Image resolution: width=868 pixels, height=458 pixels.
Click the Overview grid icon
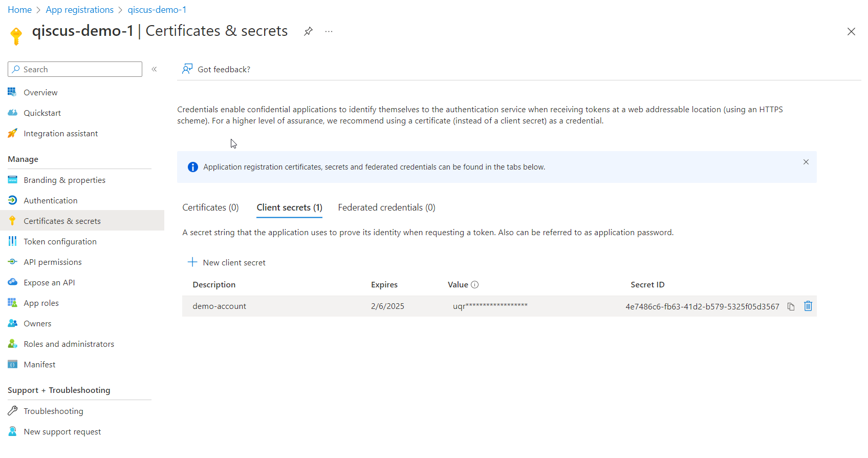(12, 92)
